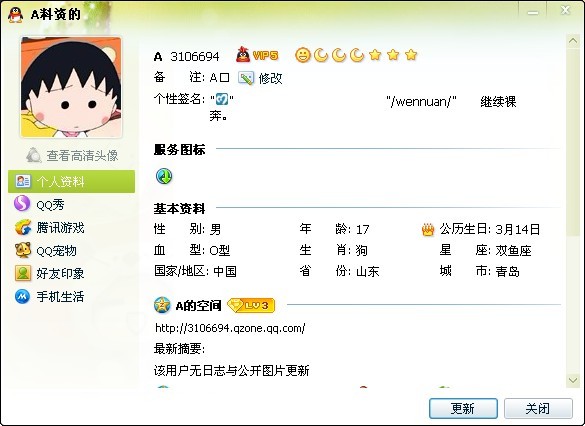This screenshot has height=426, width=585.
Task: Open the 腾讯游戏 section
Action: click(x=49, y=227)
